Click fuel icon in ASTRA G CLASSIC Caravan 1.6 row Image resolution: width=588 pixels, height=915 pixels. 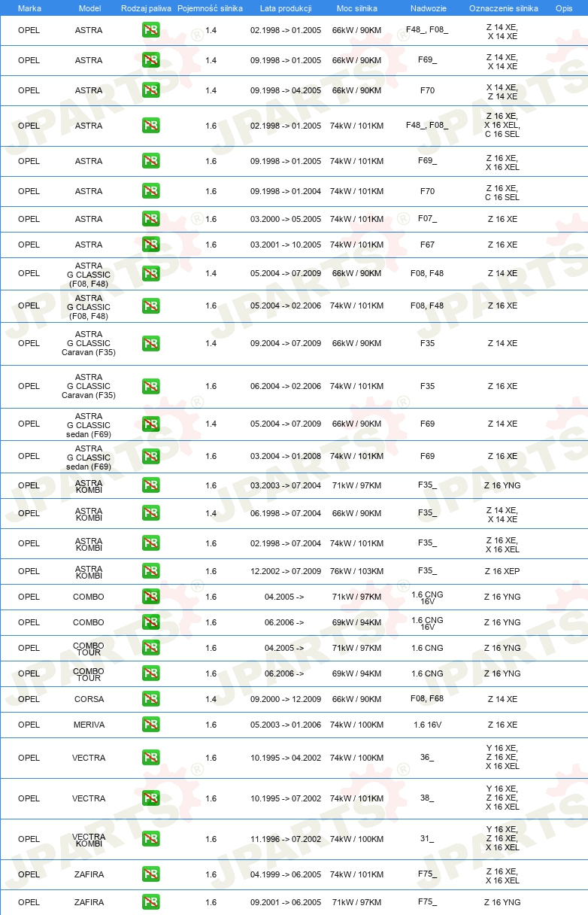pyautogui.click(x=151, y=386)
